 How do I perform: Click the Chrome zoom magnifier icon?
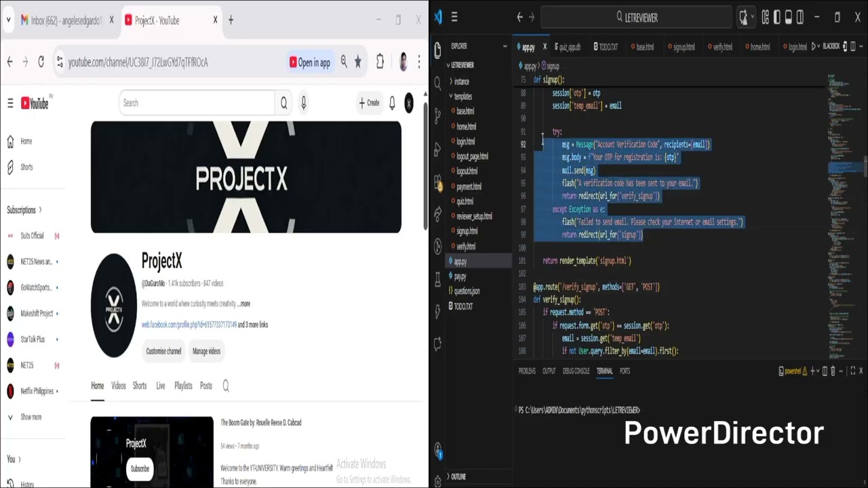(x=344, y=62)
